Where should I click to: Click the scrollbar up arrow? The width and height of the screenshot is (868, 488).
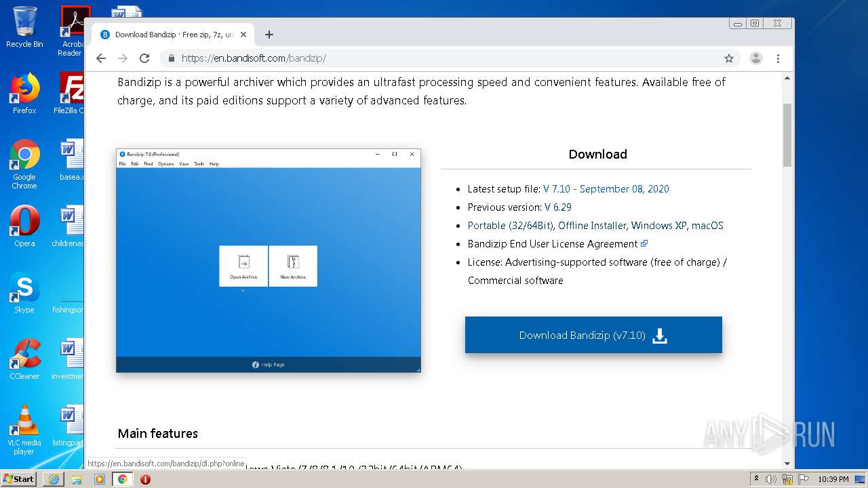pyautogui.click(x=787, y=78)
